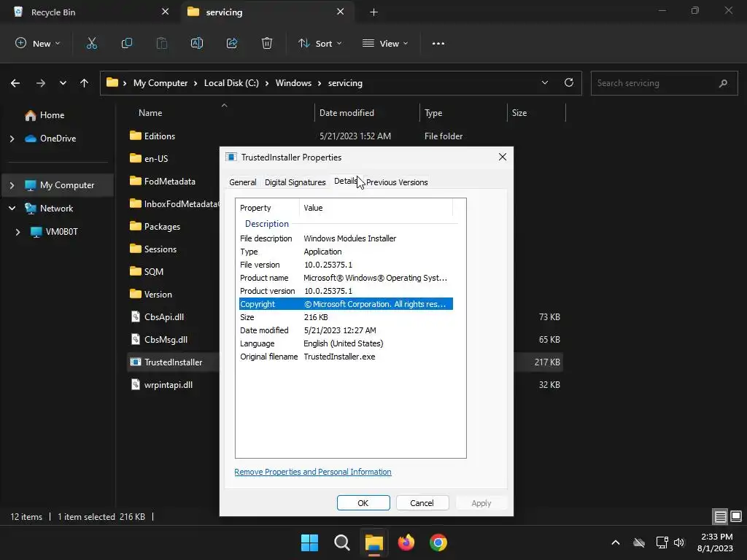Click the volume speaker tray icon

tap(679, 542)
